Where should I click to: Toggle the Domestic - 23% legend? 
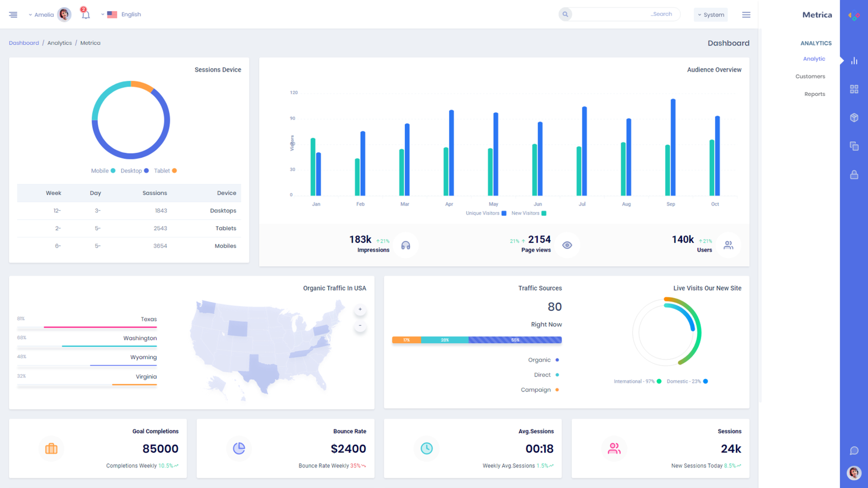tap(687, 381)
